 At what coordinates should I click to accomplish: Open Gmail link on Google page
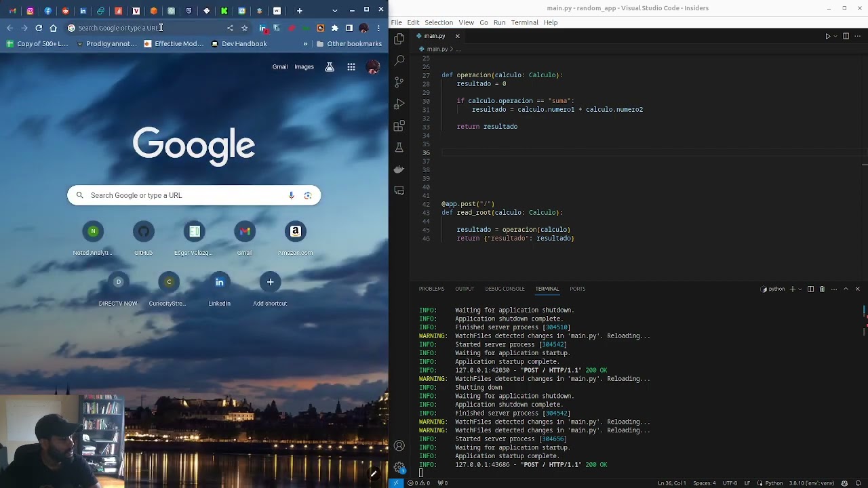pyautogui.click(x=280, y=67)
